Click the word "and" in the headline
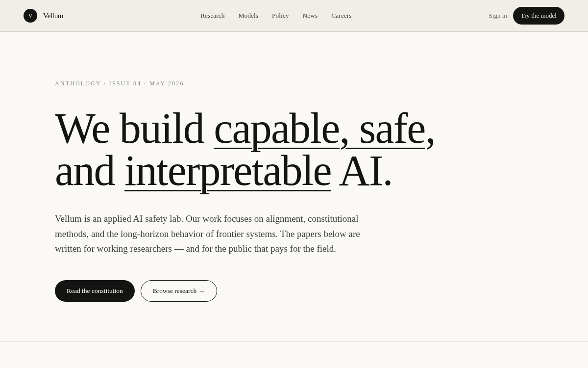Image resolution: width=588 pixels, height=368 pixels. click(x=85, y=171)
